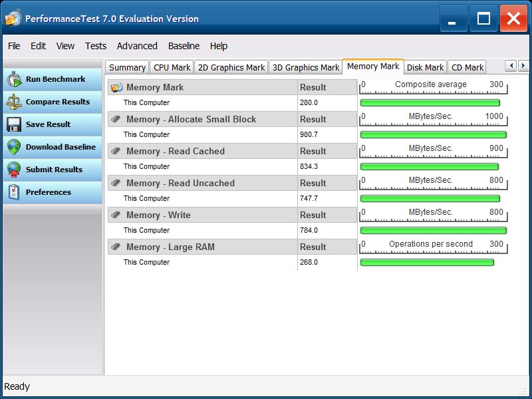Switch to the 2D Graphics Mark tab
532x399 pixels.
[x=231, y=68]
